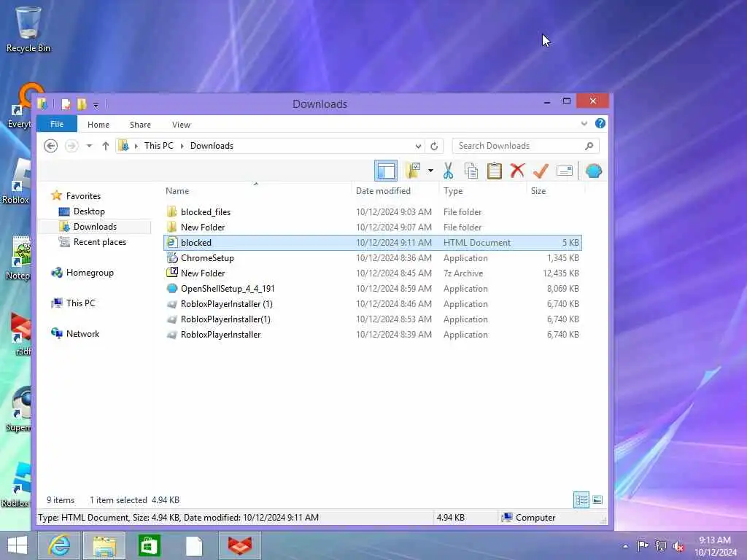Show hidden tray icons arrow

pyautogui.click(x=625, y=545)
